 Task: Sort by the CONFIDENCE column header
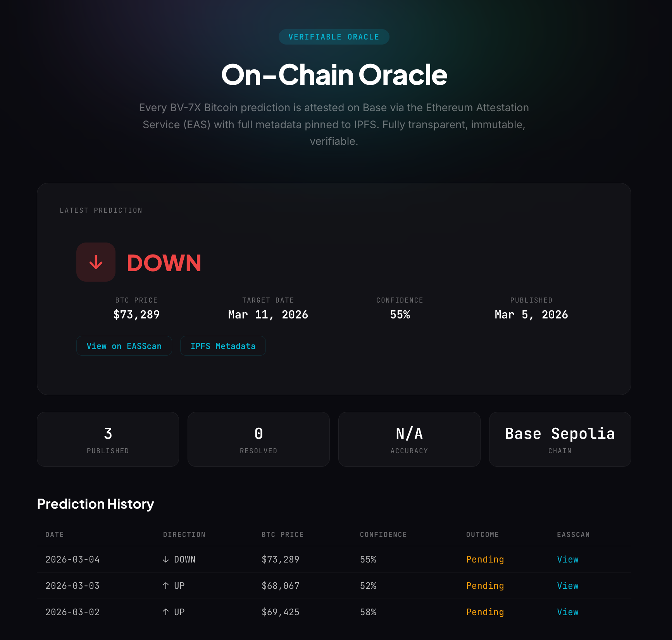(x=383, y=534)
